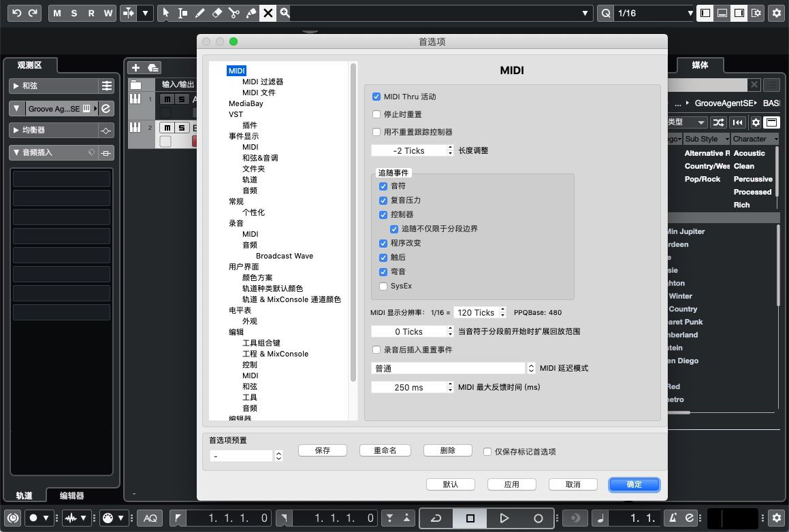Click 默认 defaults button
Screen dimensions: 789x532
(x=451, y=484)
